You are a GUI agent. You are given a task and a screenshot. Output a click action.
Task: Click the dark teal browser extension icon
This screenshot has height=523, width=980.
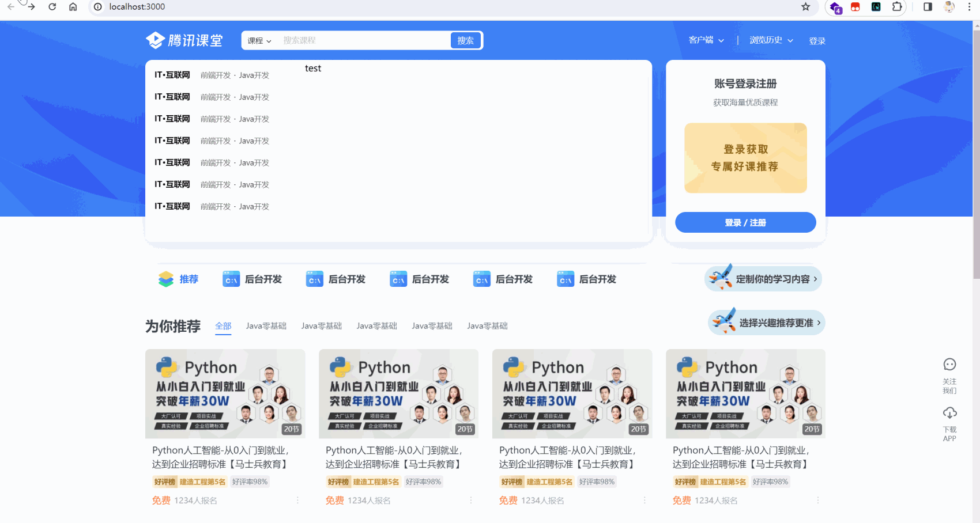click(876, 7)
